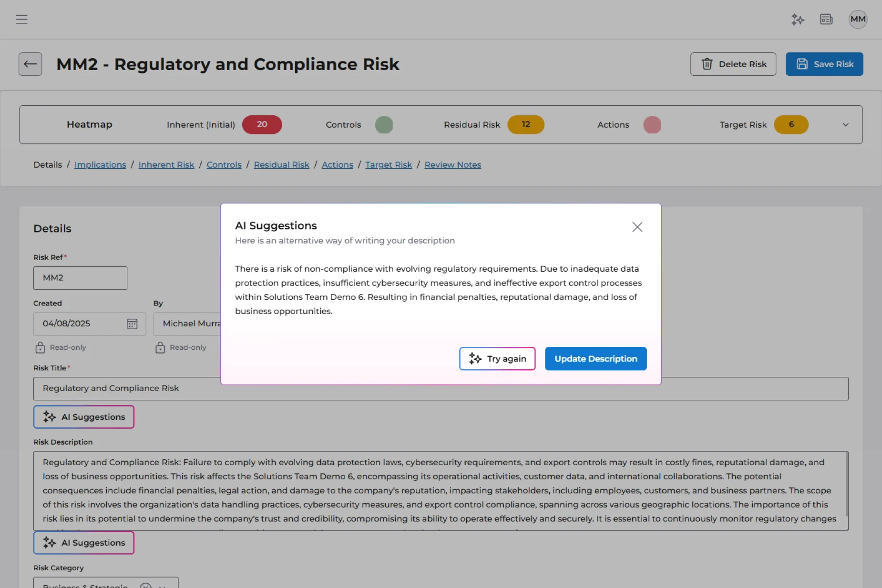This screenshot has width=882, height=588.
Task: Focus the Risk Ref field MM2
Action: 80,278
